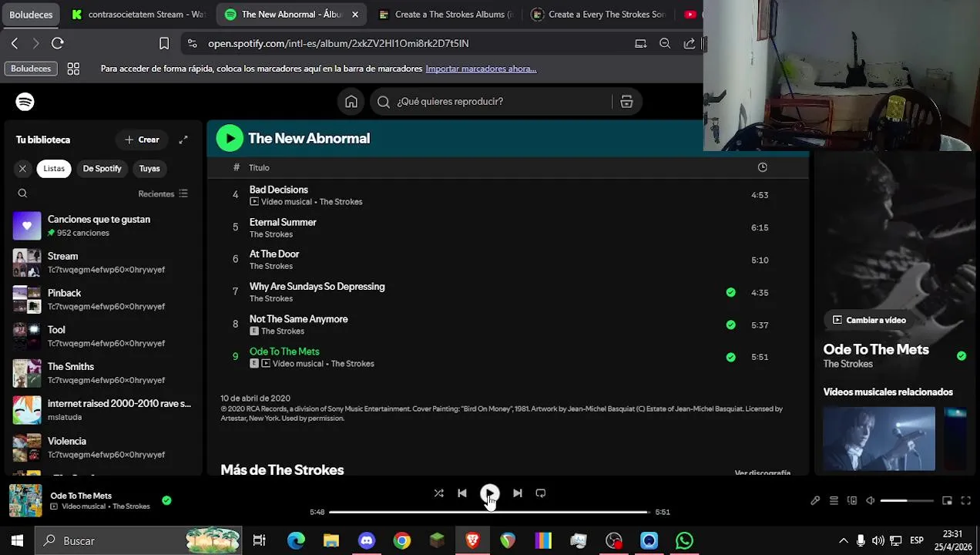Image resolution: width=980 pixels, height=555 pixels.
Task: Open The Strokes artist link under Eternal Summer
Action: point(270,234)
